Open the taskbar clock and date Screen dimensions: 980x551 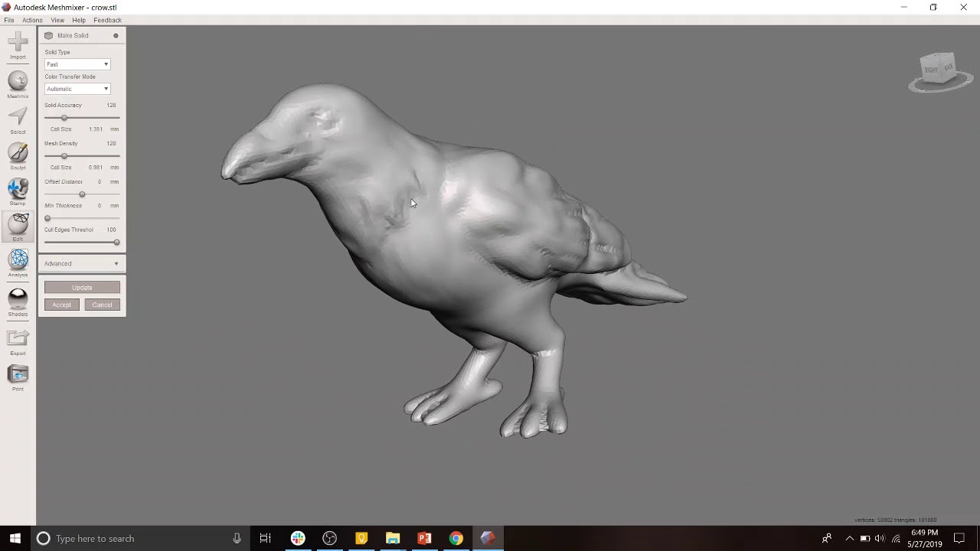(x=924, y=539)
